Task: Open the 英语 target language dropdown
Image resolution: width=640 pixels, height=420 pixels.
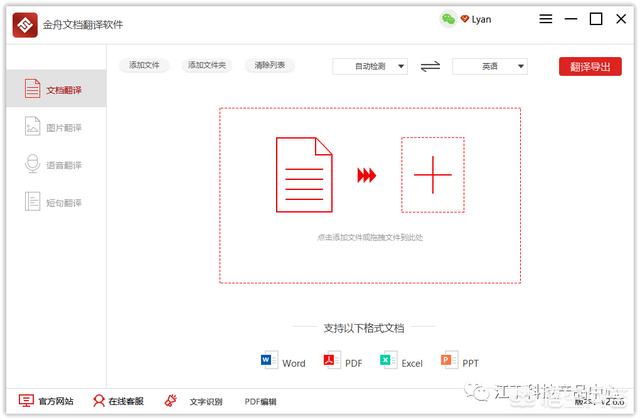Action: (490, 67)
